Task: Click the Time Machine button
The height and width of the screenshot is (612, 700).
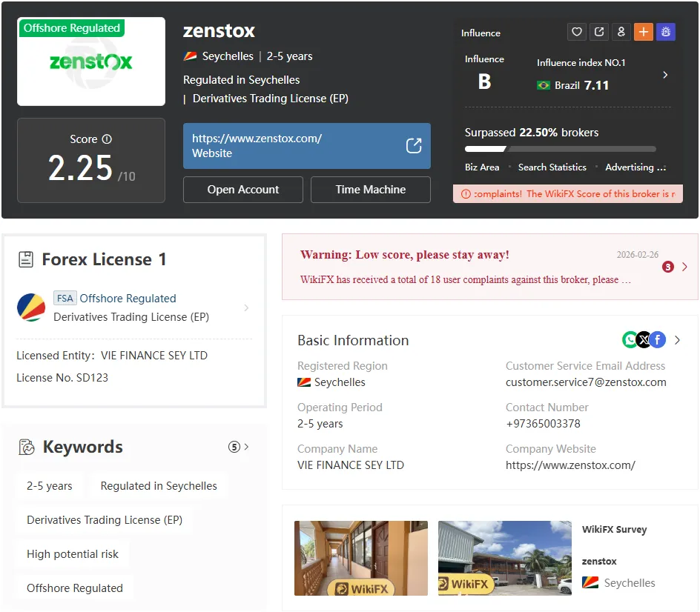Action: coord(371,190)
